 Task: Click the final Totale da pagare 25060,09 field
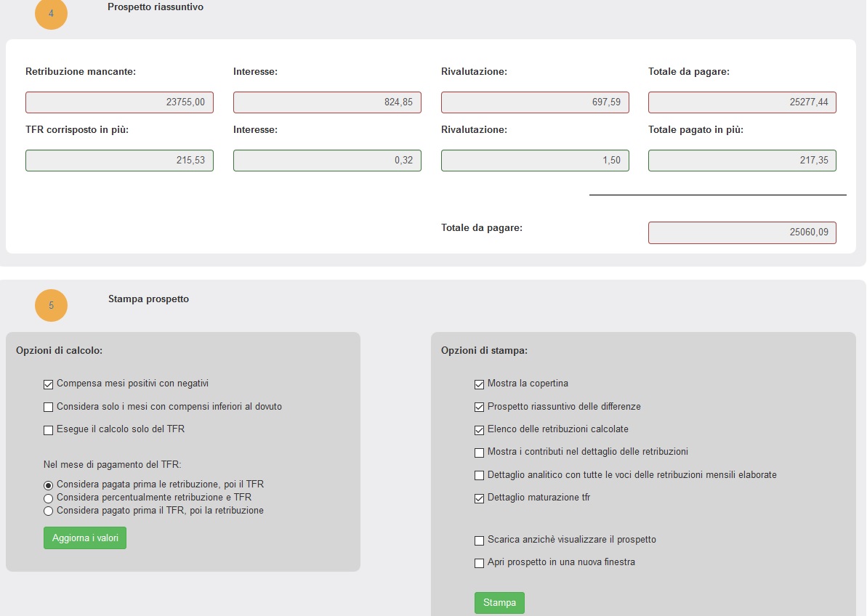click(742, 232)
